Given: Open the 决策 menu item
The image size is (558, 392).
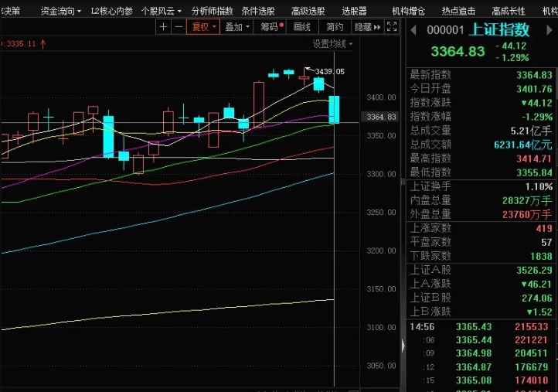Looking at the screenshot, I should pos(11,12).
